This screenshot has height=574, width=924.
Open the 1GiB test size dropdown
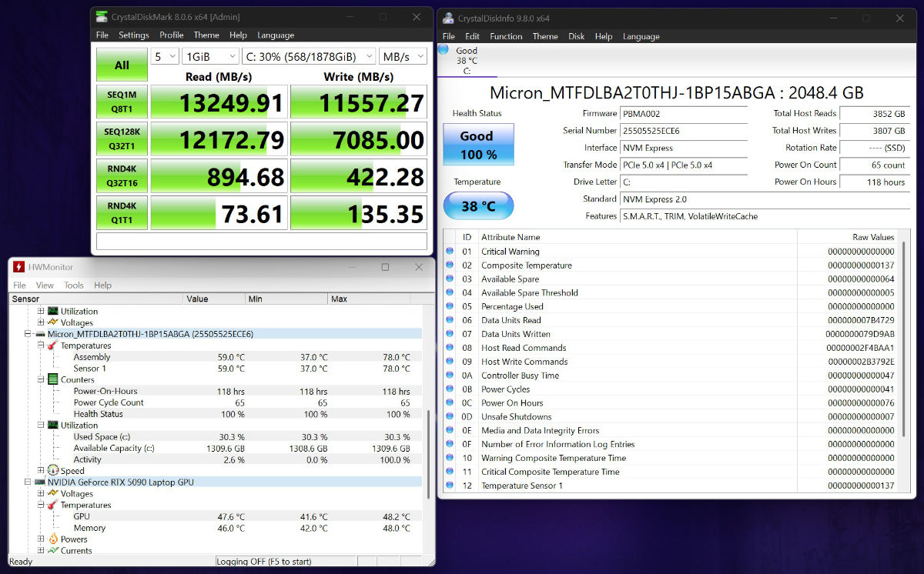(x=210, y=56)
